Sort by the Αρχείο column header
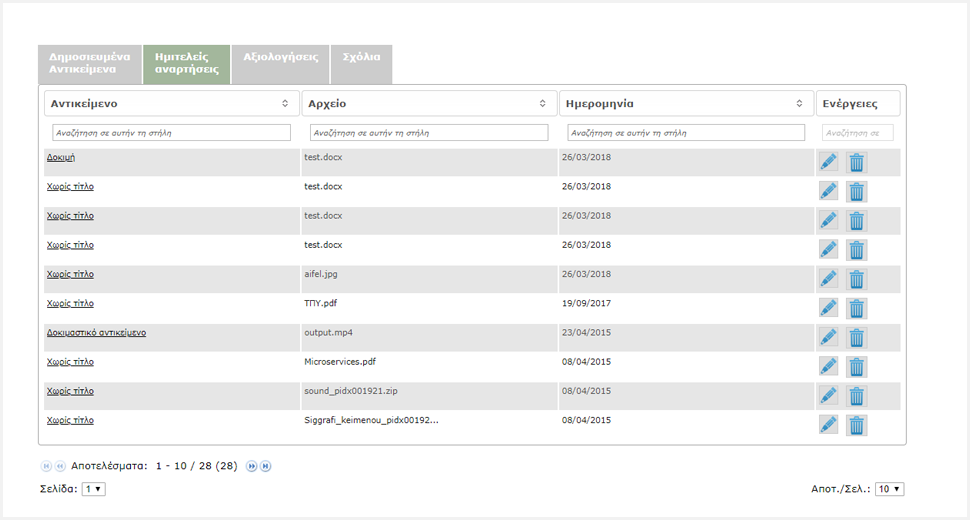This screenshot has height=520, width=970. pos(429,103)
